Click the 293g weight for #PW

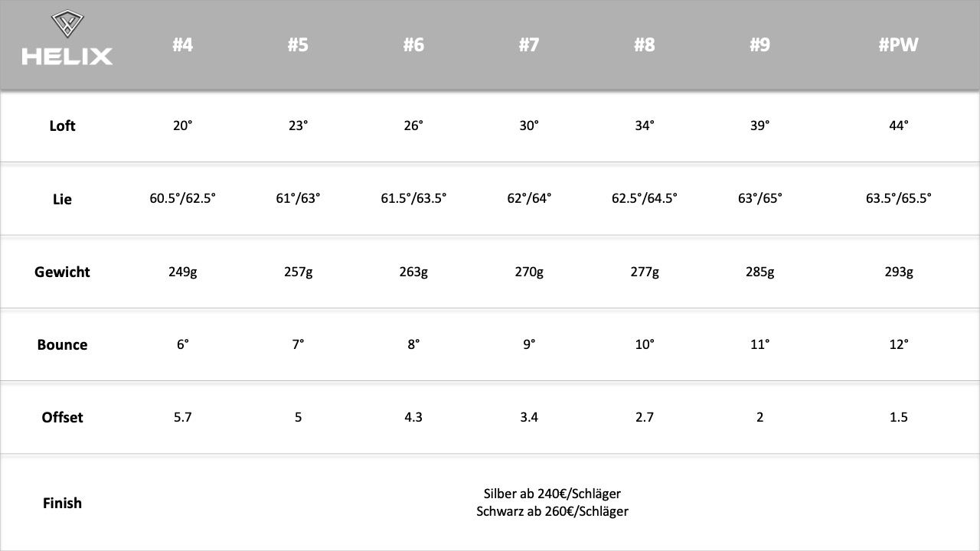tap(899, 272)
